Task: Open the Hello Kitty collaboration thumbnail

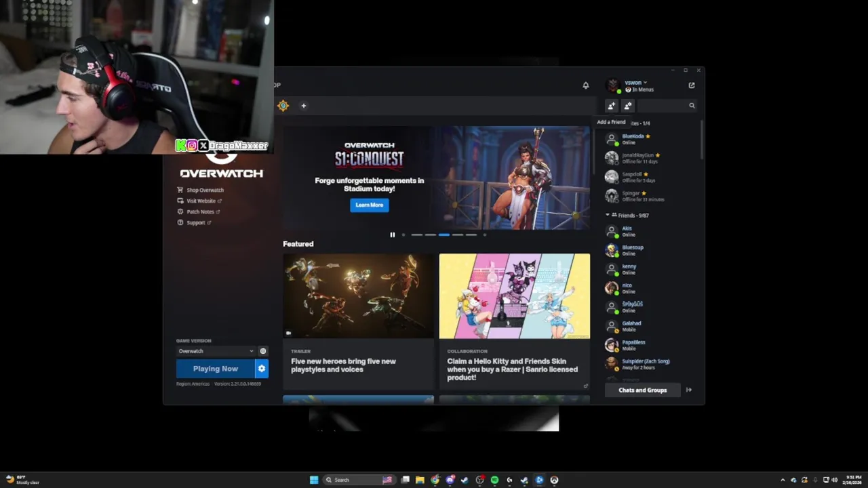Action: [515, 296]
